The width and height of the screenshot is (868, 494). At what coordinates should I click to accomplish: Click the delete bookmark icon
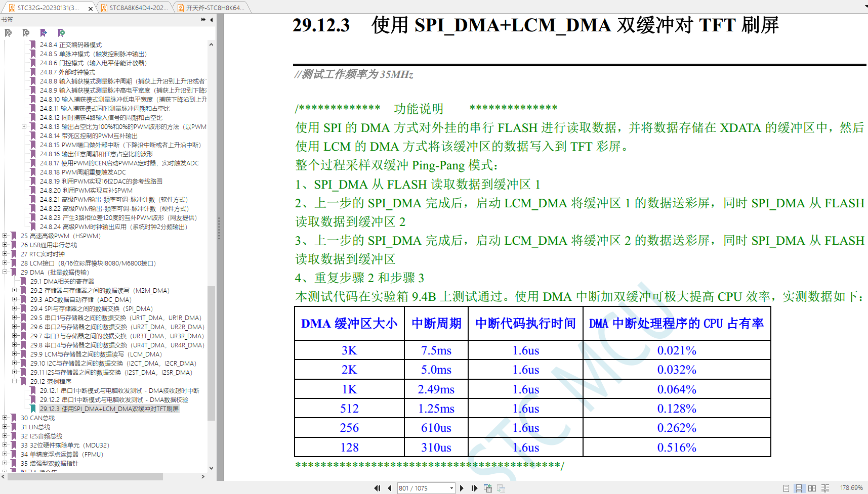click(x=8, y=33)
